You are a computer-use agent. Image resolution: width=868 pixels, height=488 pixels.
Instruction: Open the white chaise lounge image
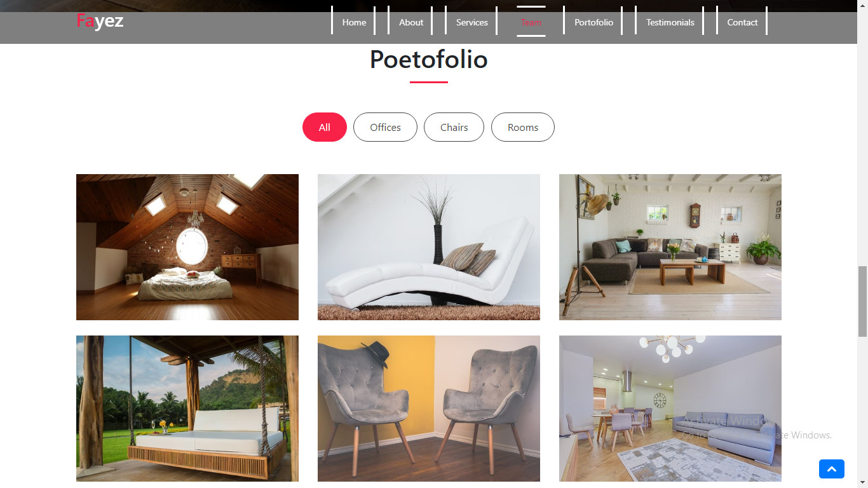tap(429, 247)
